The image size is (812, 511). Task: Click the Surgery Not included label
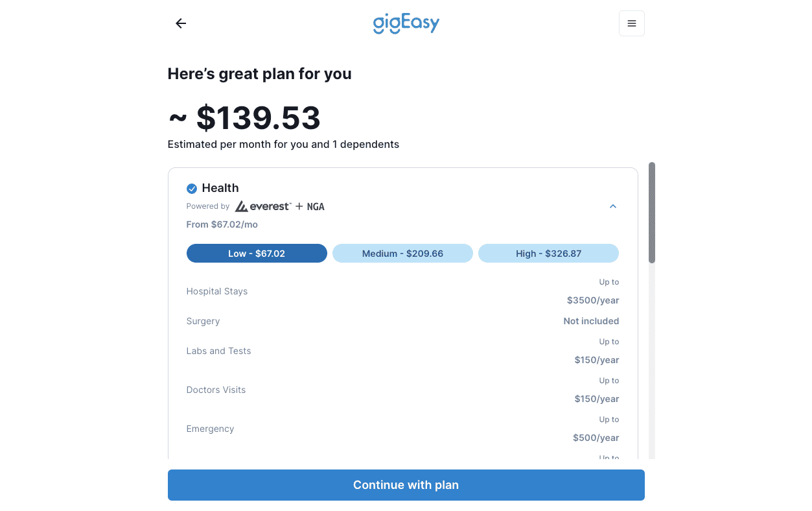[591, 321]
